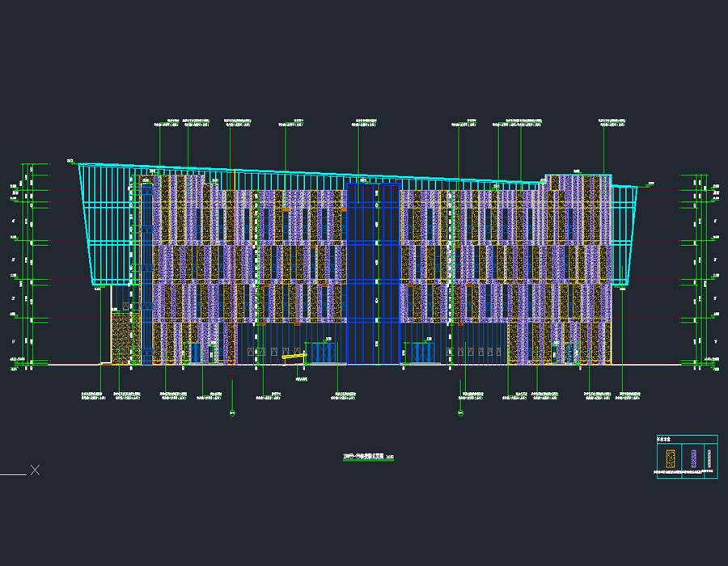Click the legend table title text
Image resolution: width=728 pixels, height=566 pixels.
click(664, 441)
